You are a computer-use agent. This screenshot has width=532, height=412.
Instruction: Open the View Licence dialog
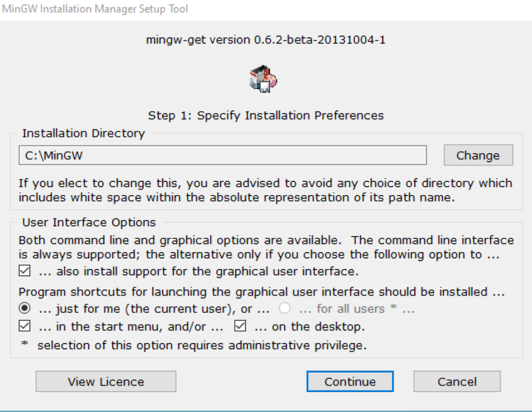click(105, 381)
